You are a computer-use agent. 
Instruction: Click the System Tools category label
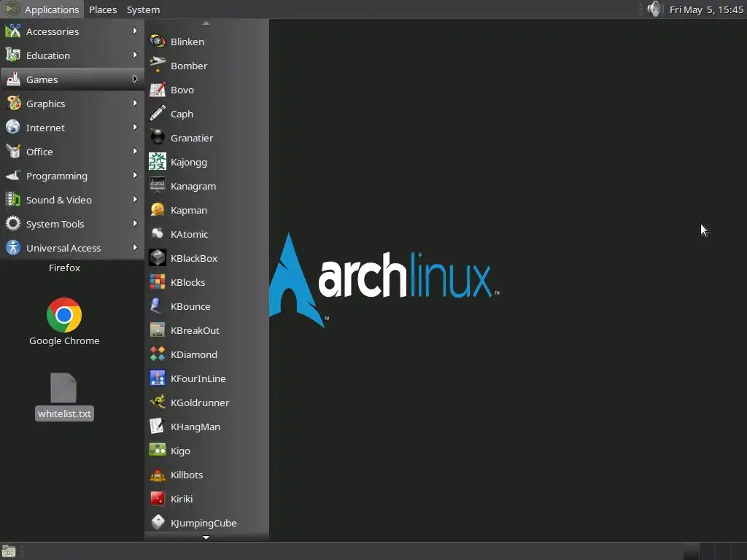point(55,225)
